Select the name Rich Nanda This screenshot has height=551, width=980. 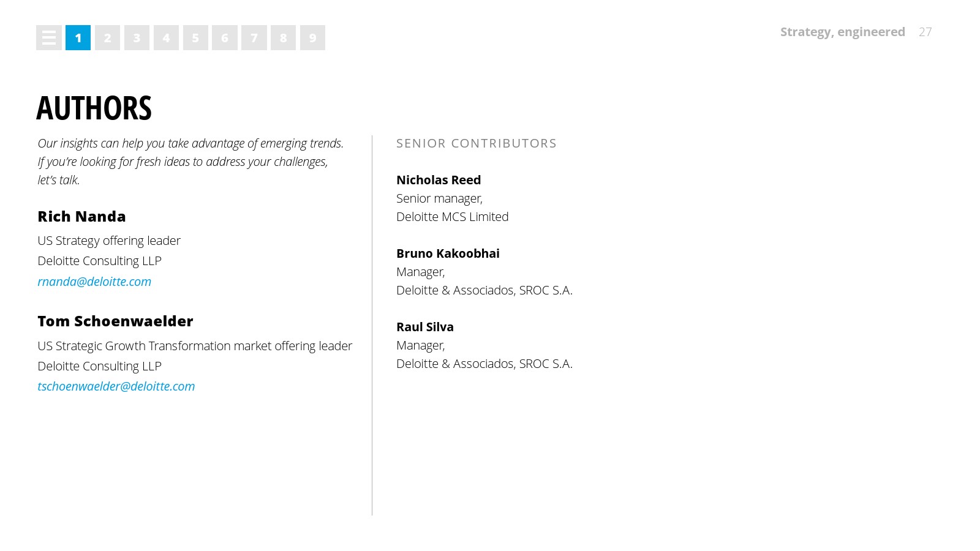(x=81, y=217)
